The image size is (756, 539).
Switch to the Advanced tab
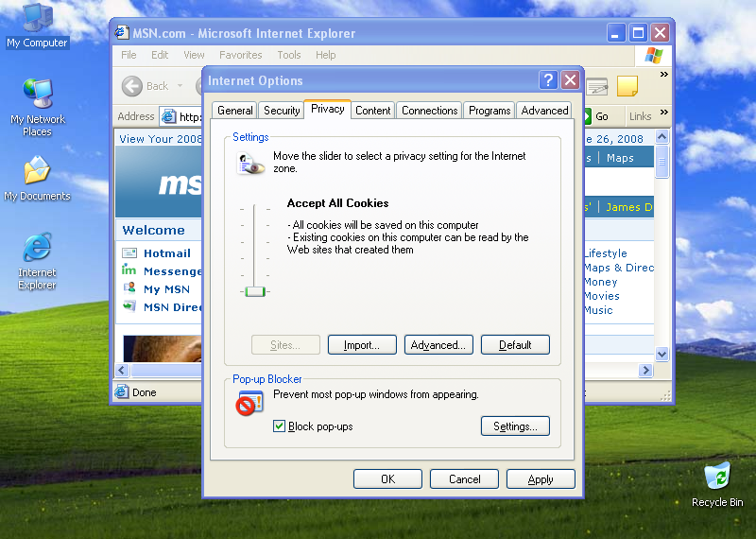544,111
